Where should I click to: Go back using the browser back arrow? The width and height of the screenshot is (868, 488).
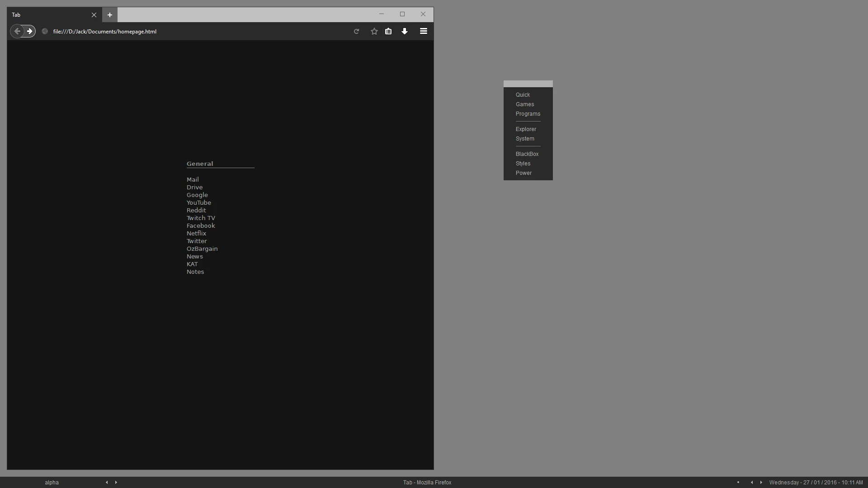coord(17,31)
